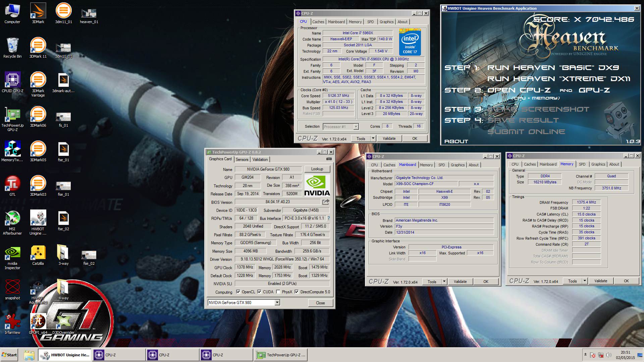The image size is (644, 362).
Task: Click Validate in CPU-Z CPU window
Action: pos(389,138)
